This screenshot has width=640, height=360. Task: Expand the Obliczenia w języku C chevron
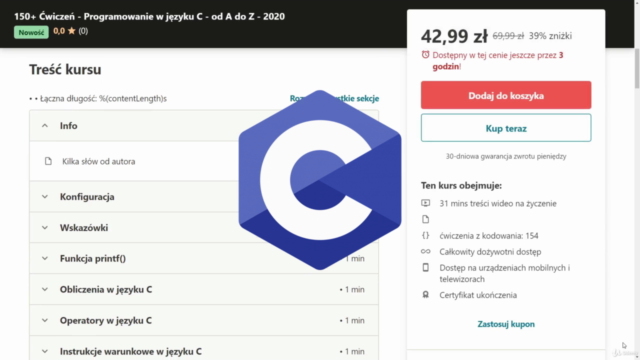[x=44, y=289]
